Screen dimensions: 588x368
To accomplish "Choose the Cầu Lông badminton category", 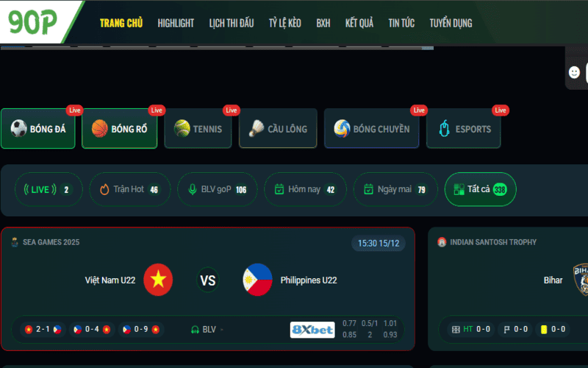I will [x=278, y=130].
